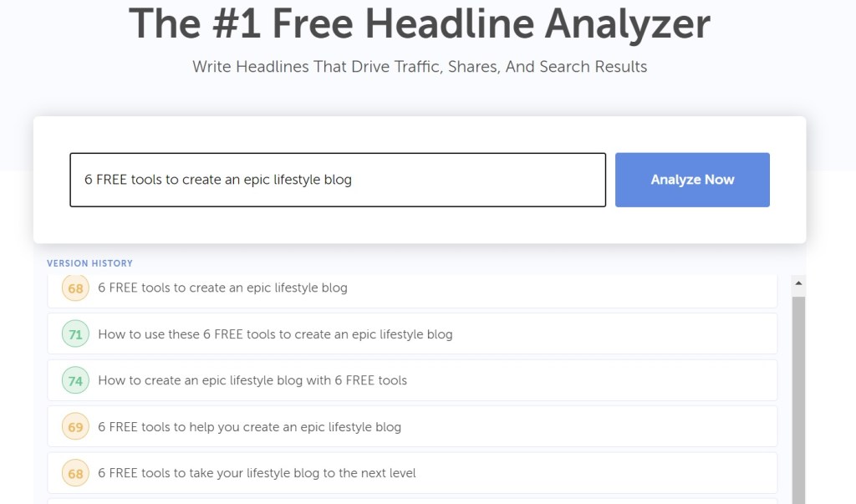Click the 69 score badge
This screenshot has width=856, height=504.
click(x=75, y=427)
